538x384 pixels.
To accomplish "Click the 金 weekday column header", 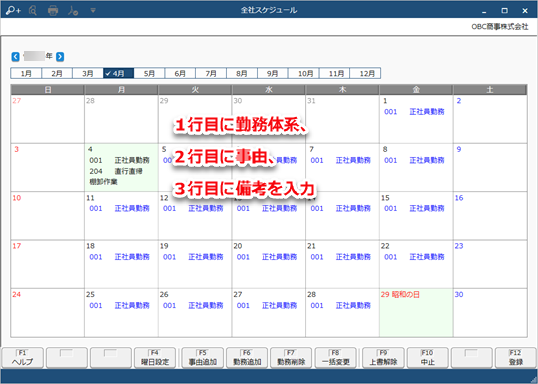I will point(416,90).
